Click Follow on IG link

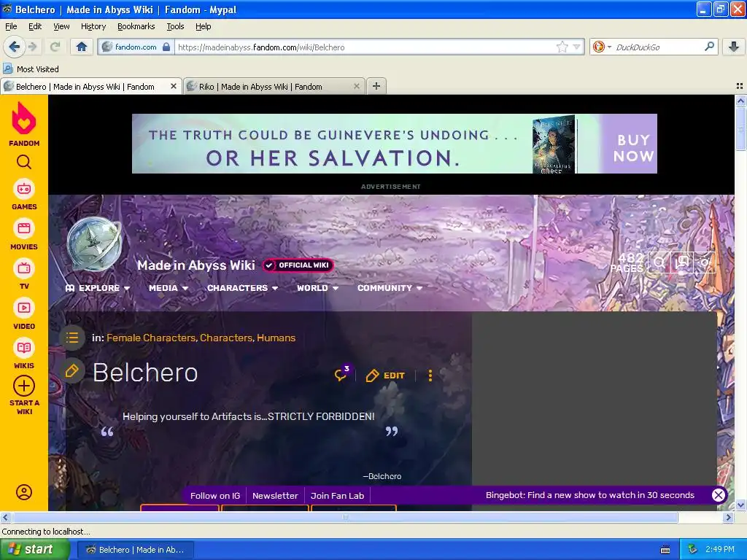pyautogui.click(x=215, y=496)
